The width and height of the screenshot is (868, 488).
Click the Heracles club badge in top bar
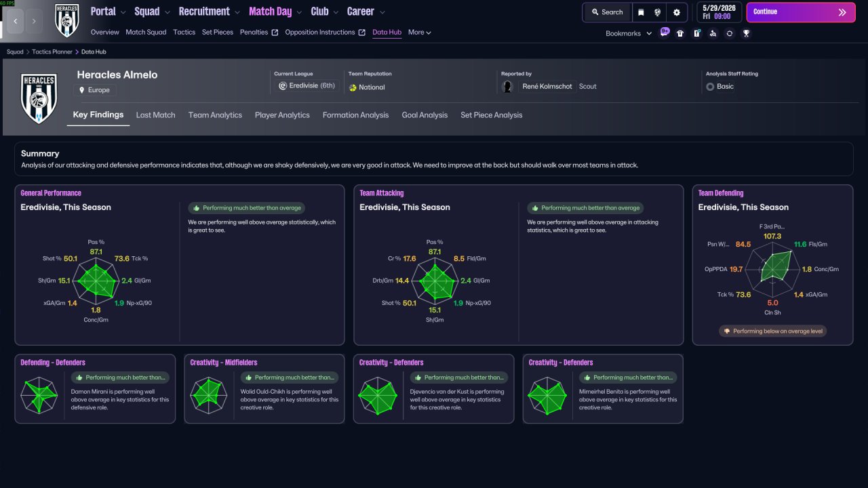[66, 20]
